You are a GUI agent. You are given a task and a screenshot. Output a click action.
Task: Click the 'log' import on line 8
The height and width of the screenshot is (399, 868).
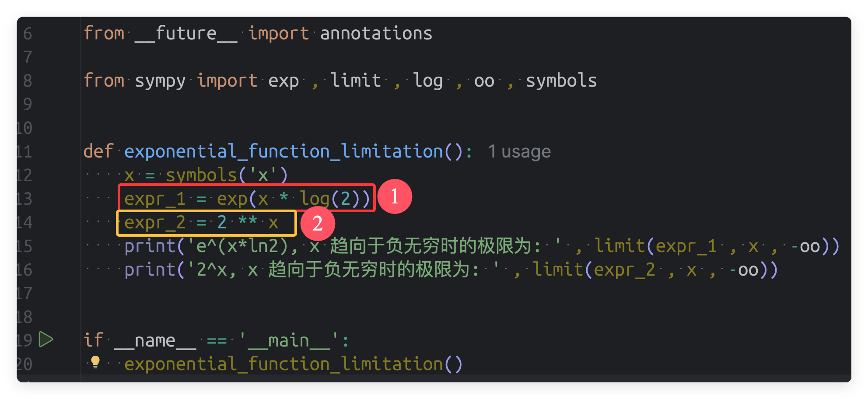click(428, 81)
